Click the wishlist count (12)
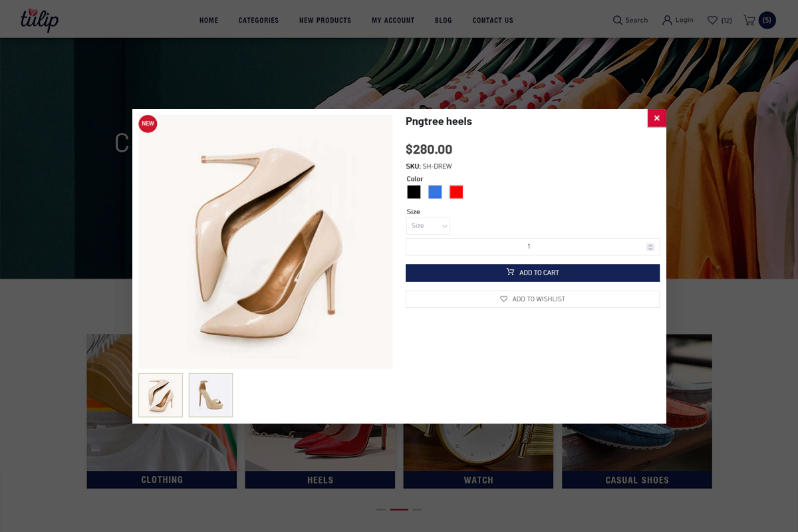This screenshot has height=532, width=798. 727,21
